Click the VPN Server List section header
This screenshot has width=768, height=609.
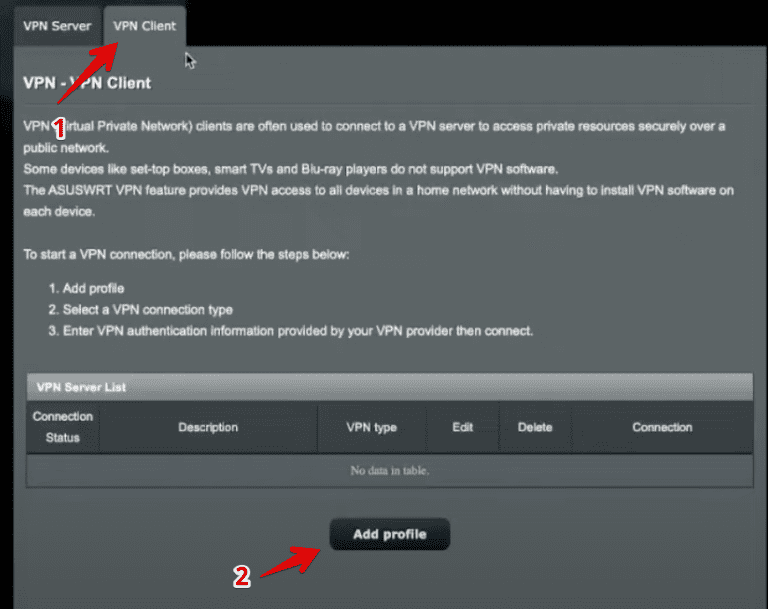390,387
